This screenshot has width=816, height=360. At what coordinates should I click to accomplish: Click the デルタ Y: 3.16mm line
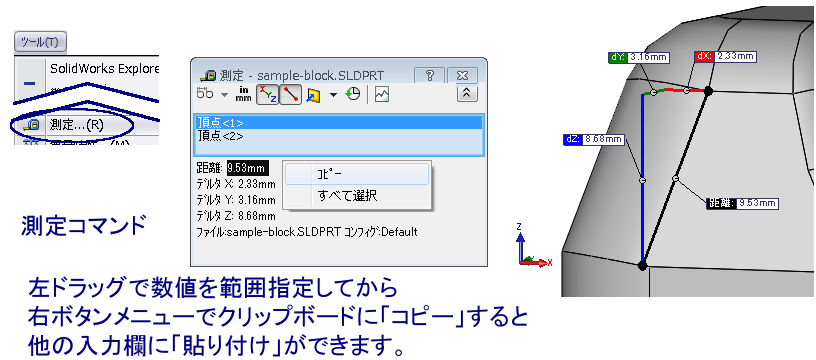click(x=236, y=200)
